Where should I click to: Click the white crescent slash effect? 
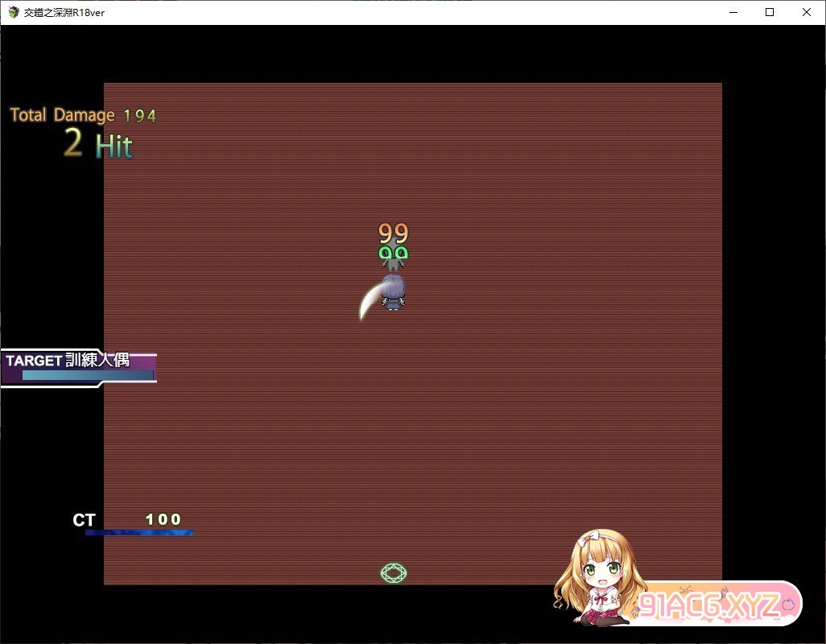pyautogui.click(x=370, y=301)
